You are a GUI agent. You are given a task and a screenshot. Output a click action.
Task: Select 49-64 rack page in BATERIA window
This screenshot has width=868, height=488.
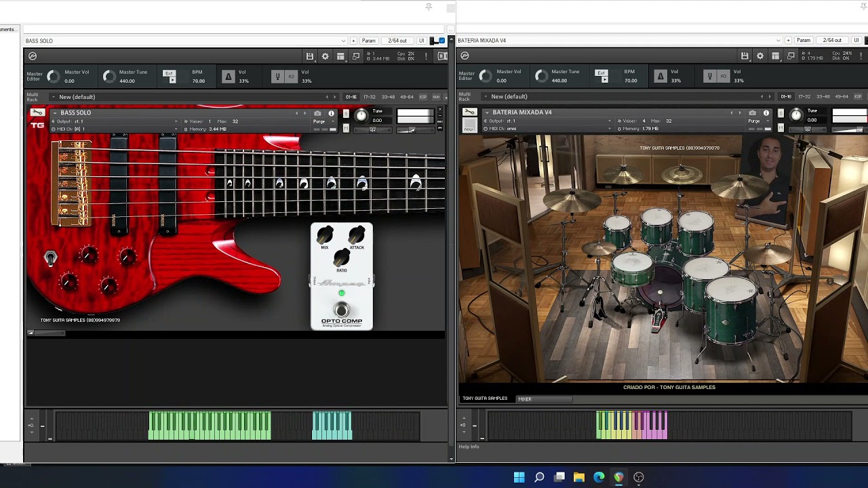(841, 96)
